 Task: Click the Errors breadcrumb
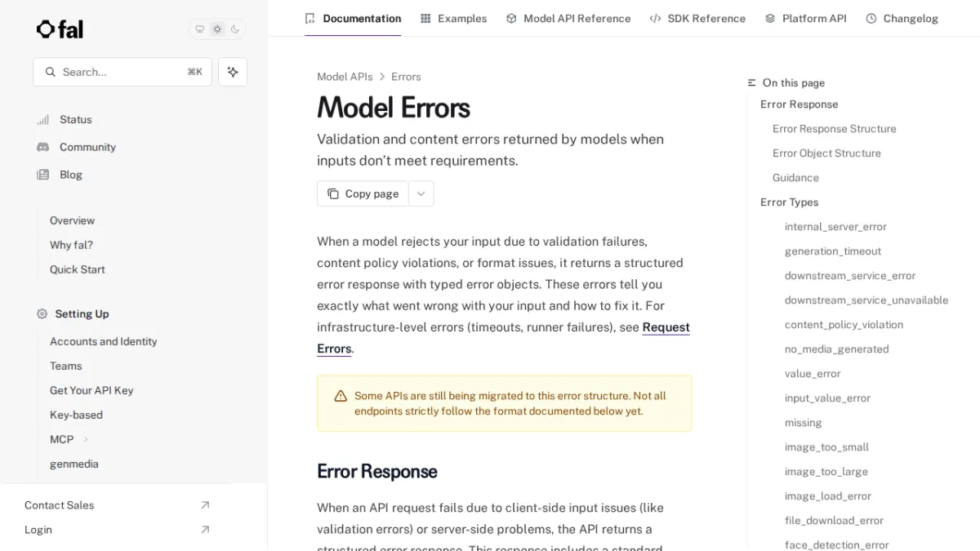pyautogui.click(x=406, y=77)
